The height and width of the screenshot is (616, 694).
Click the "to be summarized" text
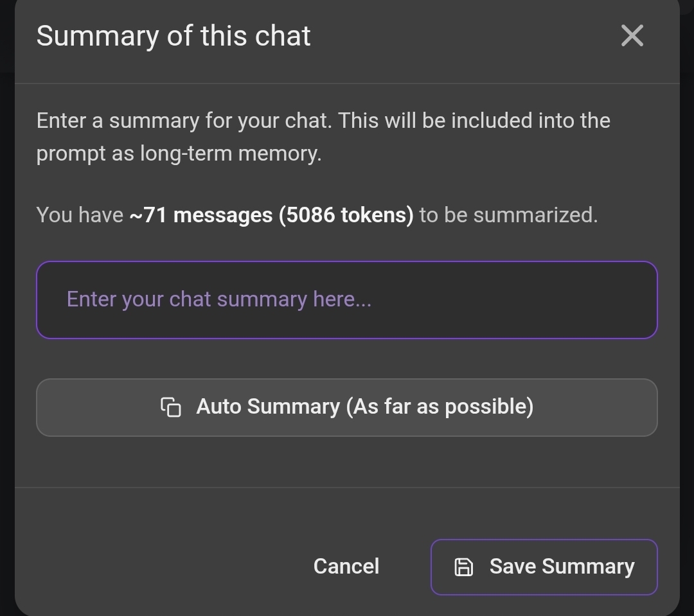pyautogui.click(x=508, y=215)
